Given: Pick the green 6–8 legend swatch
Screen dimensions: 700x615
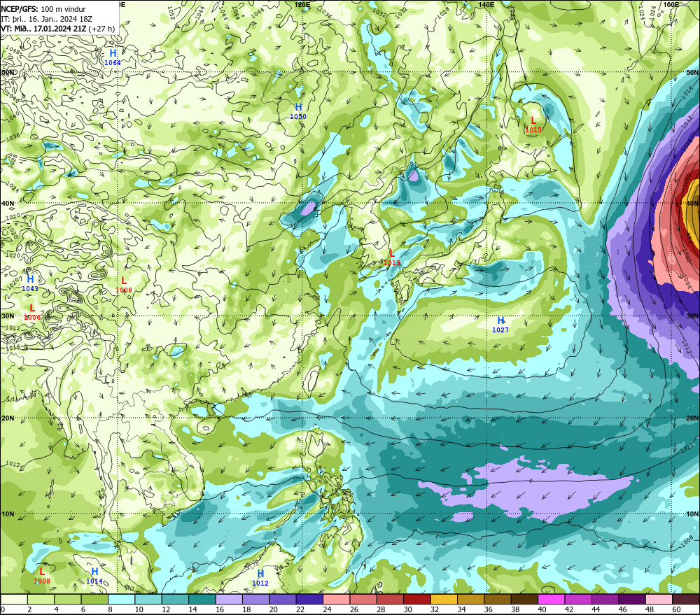Looking at the screenshot, I should click(94, 599).
